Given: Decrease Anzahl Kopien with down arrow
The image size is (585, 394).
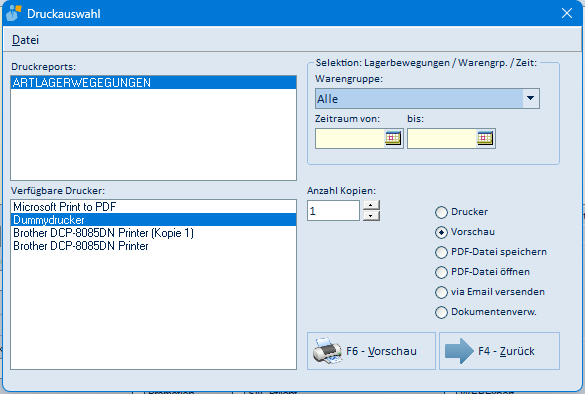Looking at the screenshot, I should click(x=371, y=216).
